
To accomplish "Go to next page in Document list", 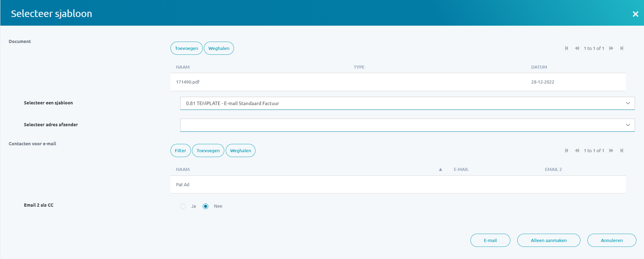I will [611, 48].
